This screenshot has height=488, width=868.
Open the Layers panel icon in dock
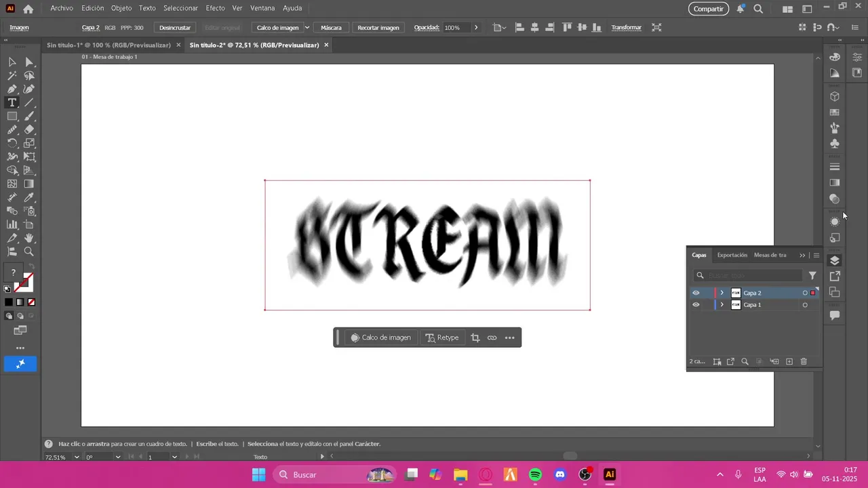(835, 260)
